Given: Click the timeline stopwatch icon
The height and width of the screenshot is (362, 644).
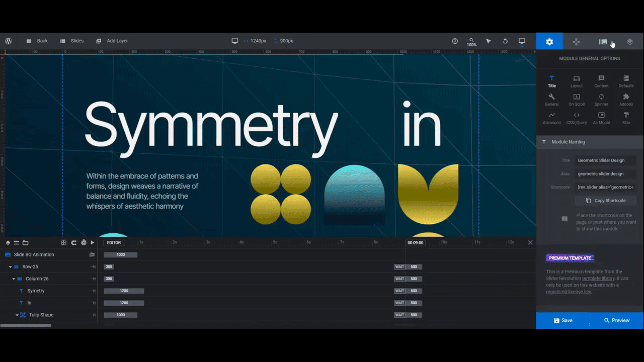Looking at the screenshot, I should 84,243.
